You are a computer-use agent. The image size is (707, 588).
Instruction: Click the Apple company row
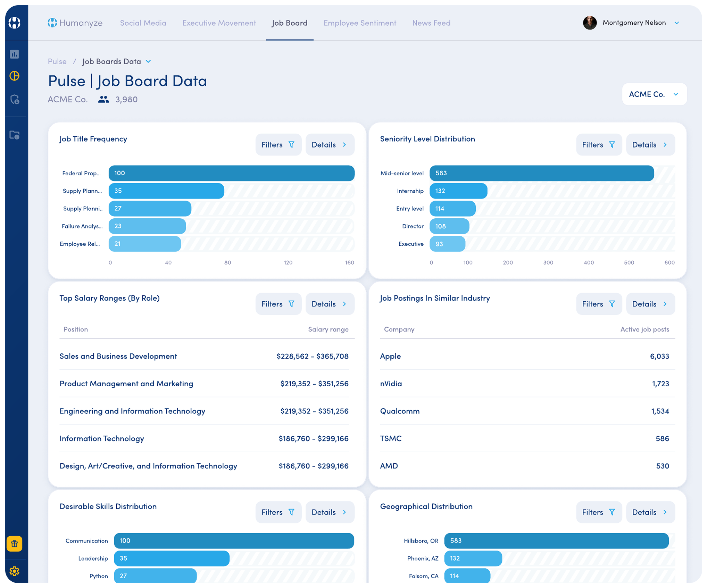click(527, 356)
